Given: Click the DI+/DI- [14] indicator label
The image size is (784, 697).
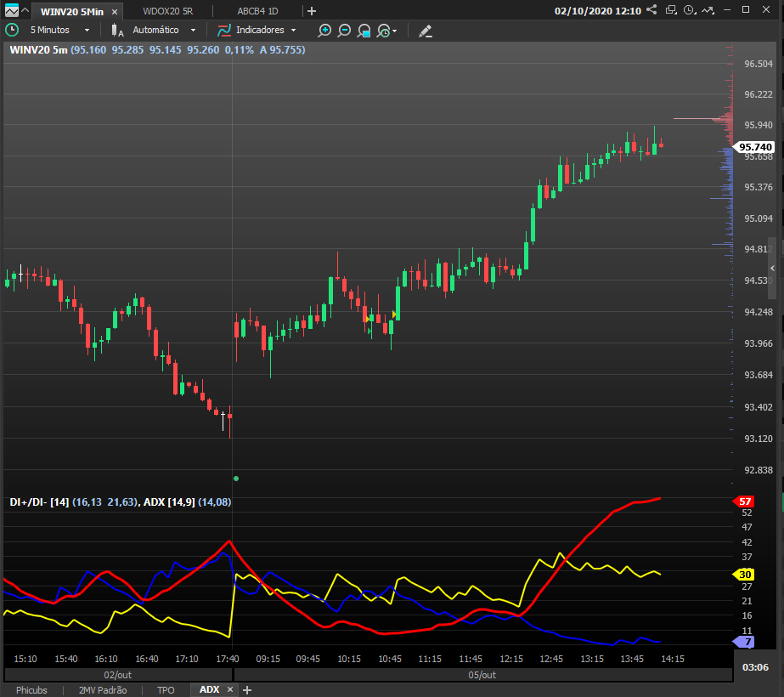Looking at the screenshot, I should pos(40,501).
